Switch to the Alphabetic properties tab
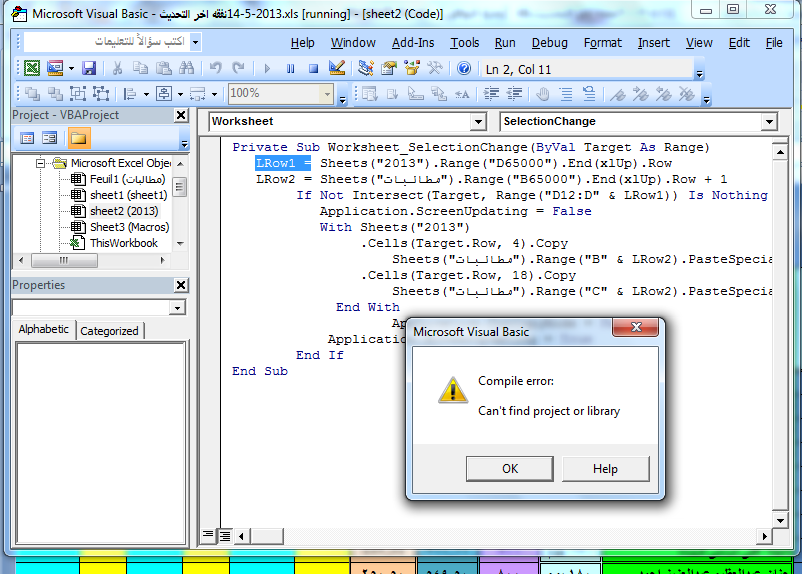 coord(43,329)
